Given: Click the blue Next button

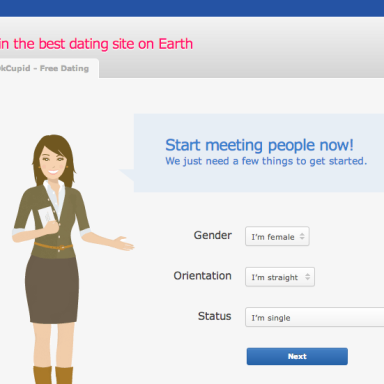Looking at the screenshot, I should tap(297, 356).
